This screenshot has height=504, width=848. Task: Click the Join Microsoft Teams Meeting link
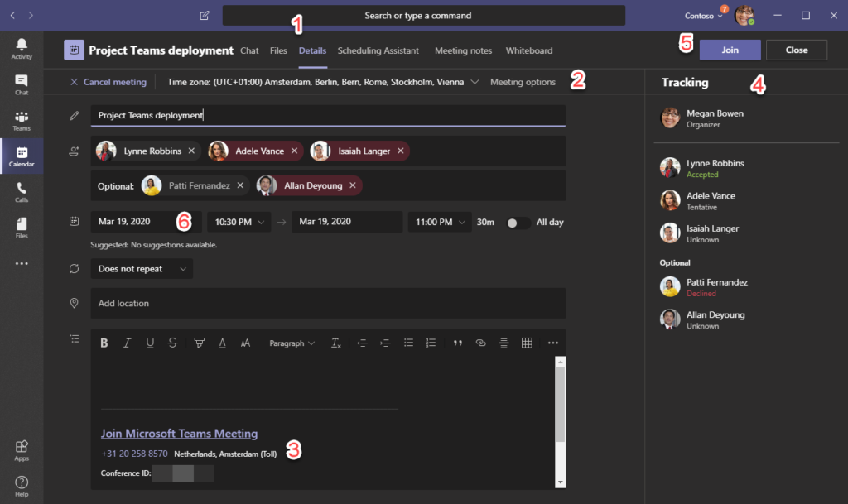coord(179,433)
